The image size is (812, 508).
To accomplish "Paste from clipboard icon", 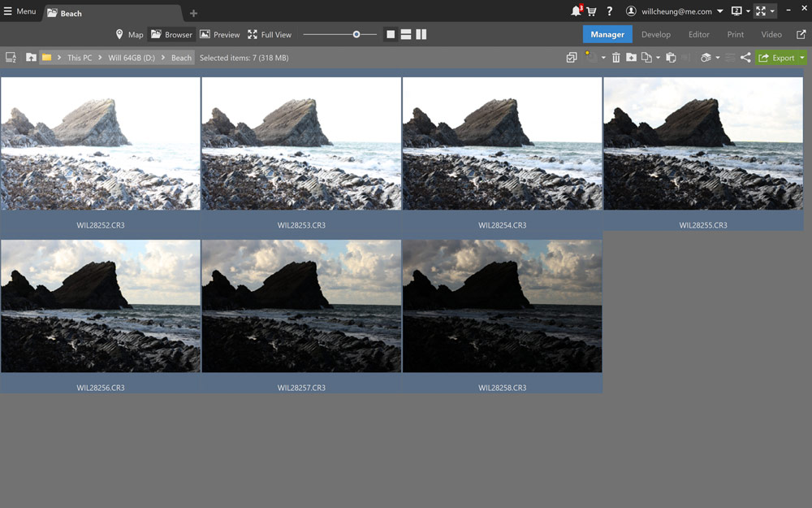I will pyautogui.click(x=671, y=58).
